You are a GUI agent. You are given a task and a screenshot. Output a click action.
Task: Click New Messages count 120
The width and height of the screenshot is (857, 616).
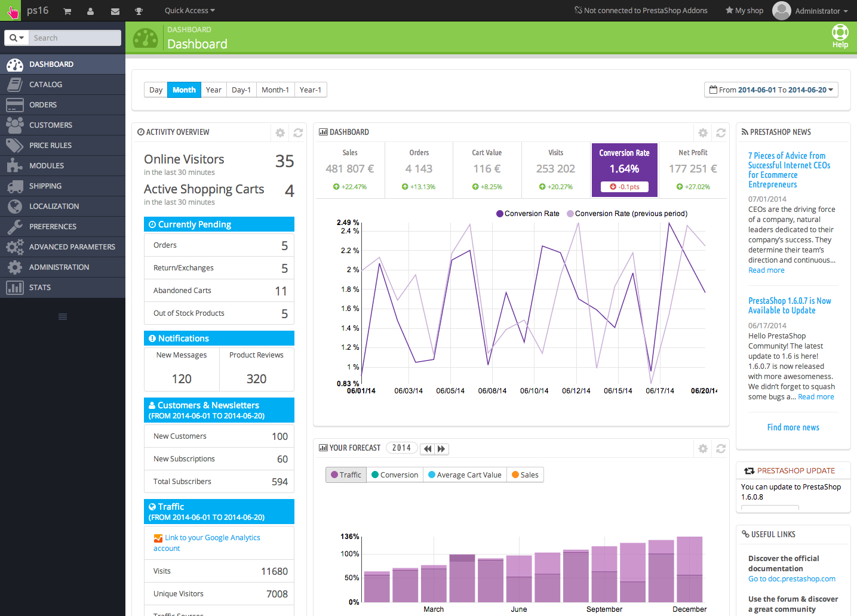(x=182, y=379)
